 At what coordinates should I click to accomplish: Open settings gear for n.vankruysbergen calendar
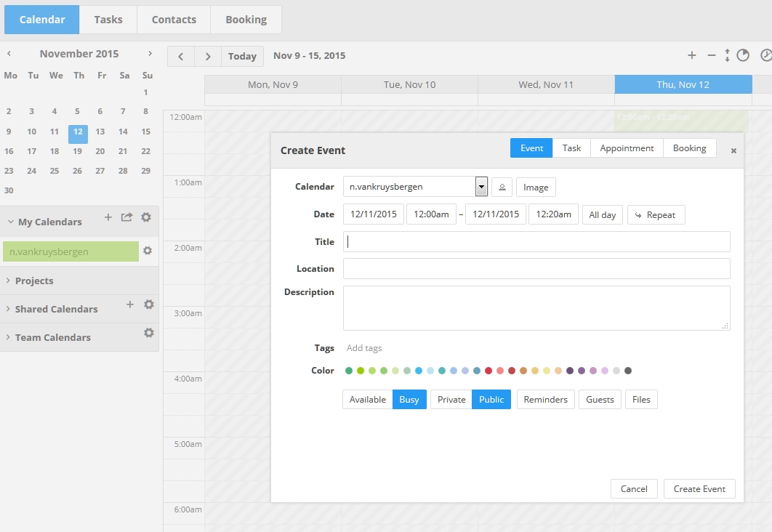point(148,251)
